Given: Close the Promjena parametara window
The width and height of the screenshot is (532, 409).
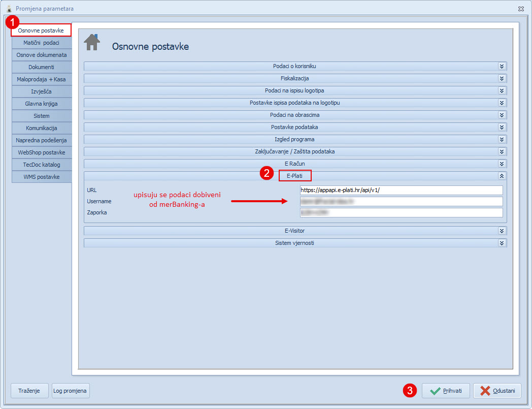Looking at the screenshot, I should tap(521, 9).
